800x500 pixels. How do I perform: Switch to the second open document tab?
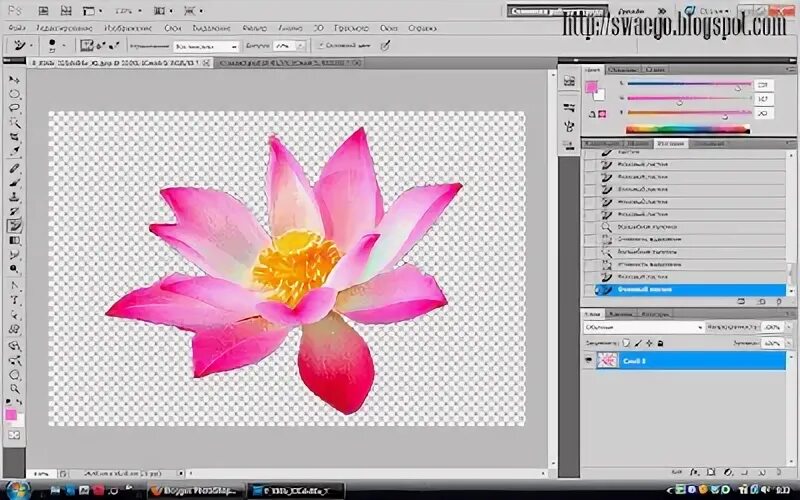pos(289,63)
